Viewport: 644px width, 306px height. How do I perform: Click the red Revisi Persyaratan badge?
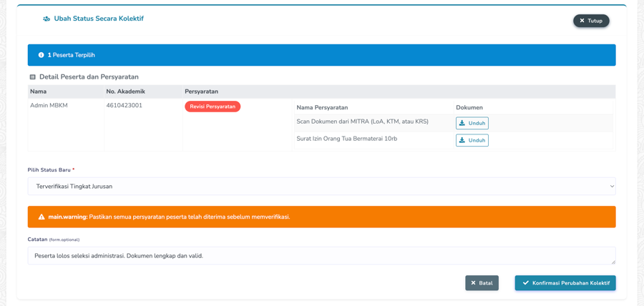click(213, 107)
